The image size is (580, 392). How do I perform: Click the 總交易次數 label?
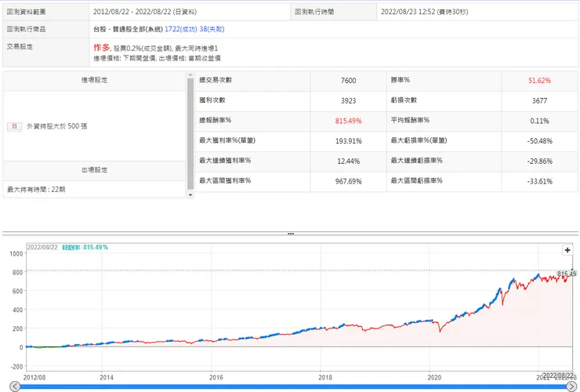(x=216, y=80)
